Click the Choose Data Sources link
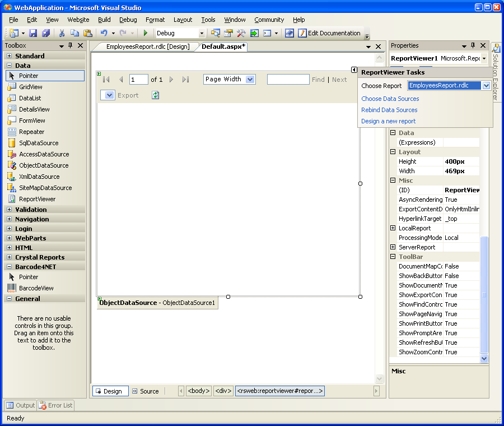 390,99
